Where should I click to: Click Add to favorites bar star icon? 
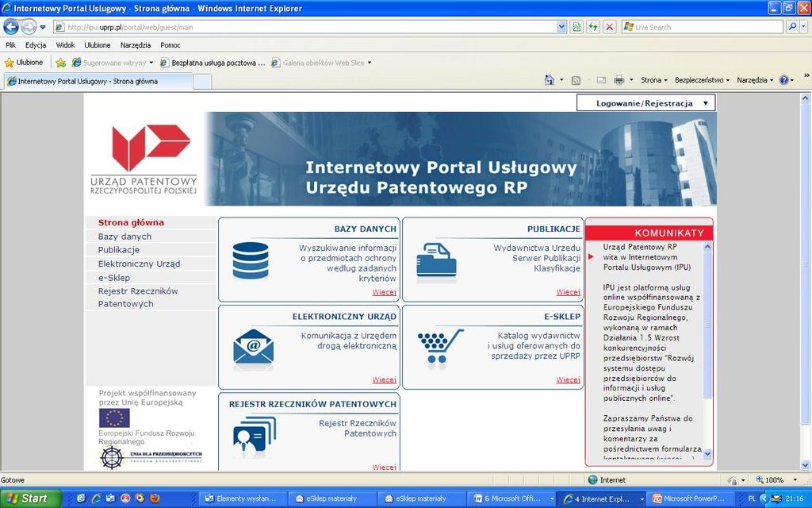click(60, 63)
